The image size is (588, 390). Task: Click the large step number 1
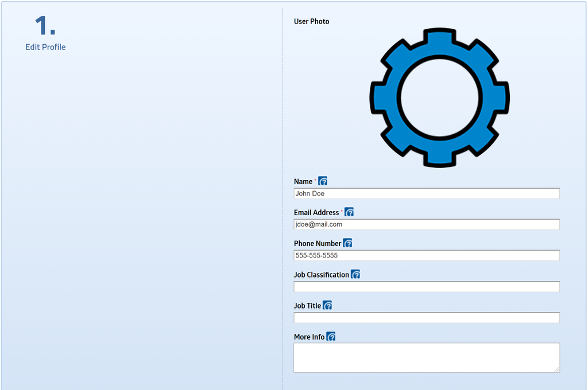tap(45, 26)
